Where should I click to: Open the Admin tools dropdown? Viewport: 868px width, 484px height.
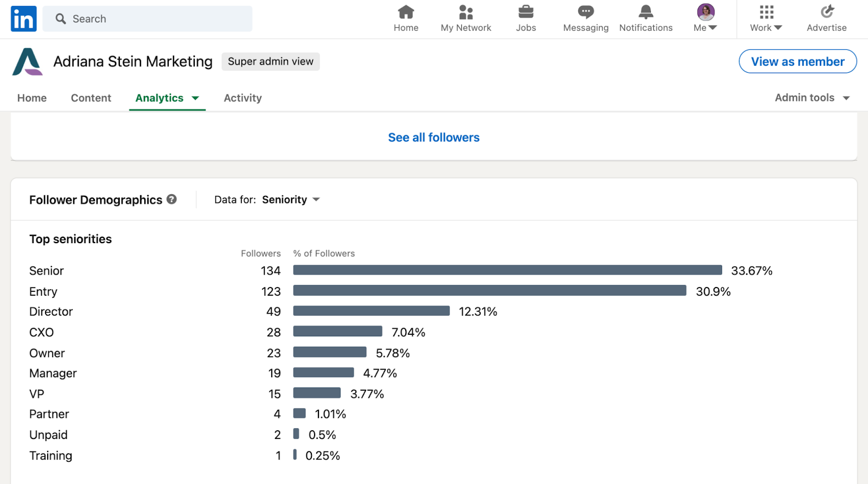coord(812,98)
